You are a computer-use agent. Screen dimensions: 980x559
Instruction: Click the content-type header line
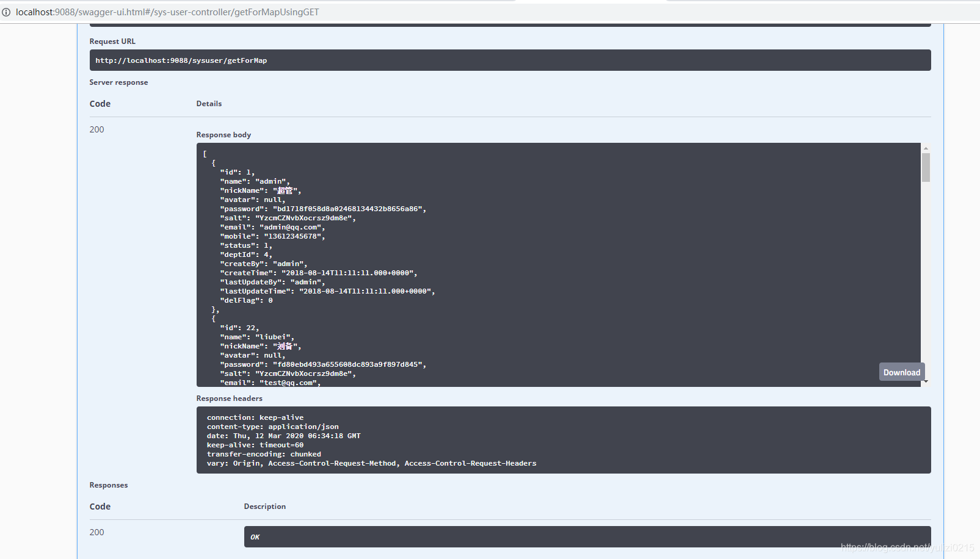coord(272,427)
